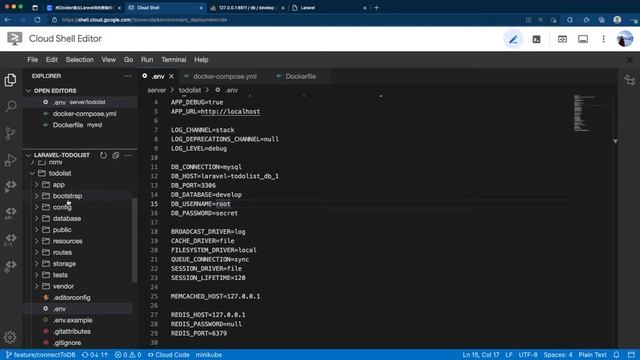
Task: Switch to the docker-compose.yml tab
Action: [x=225, y=76]
